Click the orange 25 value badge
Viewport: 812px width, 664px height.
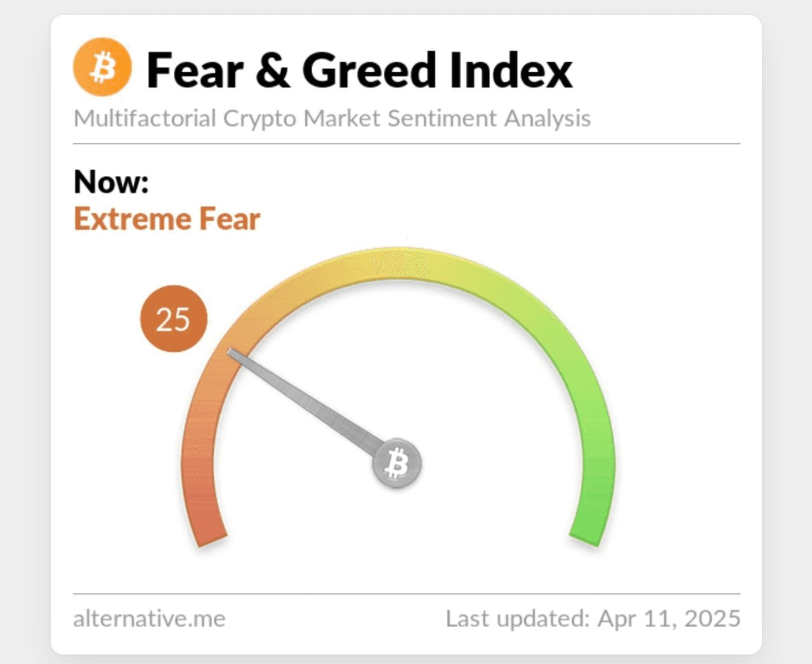tap(174, 319)
